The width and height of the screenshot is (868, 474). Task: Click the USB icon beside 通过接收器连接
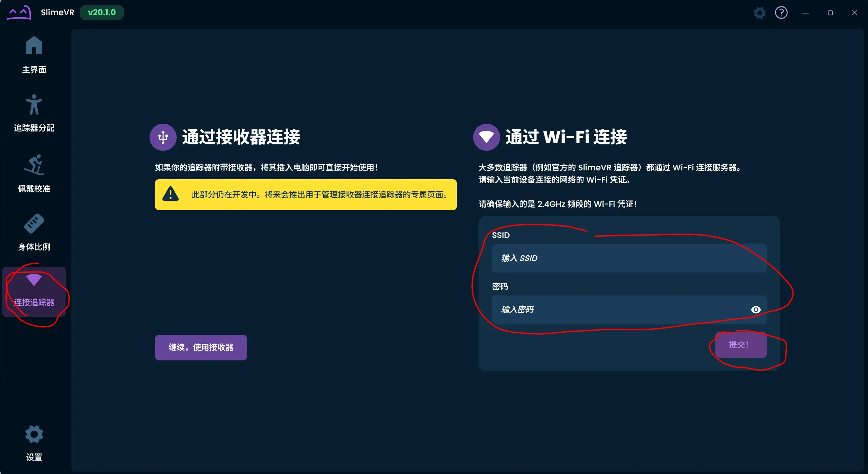click(163, 137)
